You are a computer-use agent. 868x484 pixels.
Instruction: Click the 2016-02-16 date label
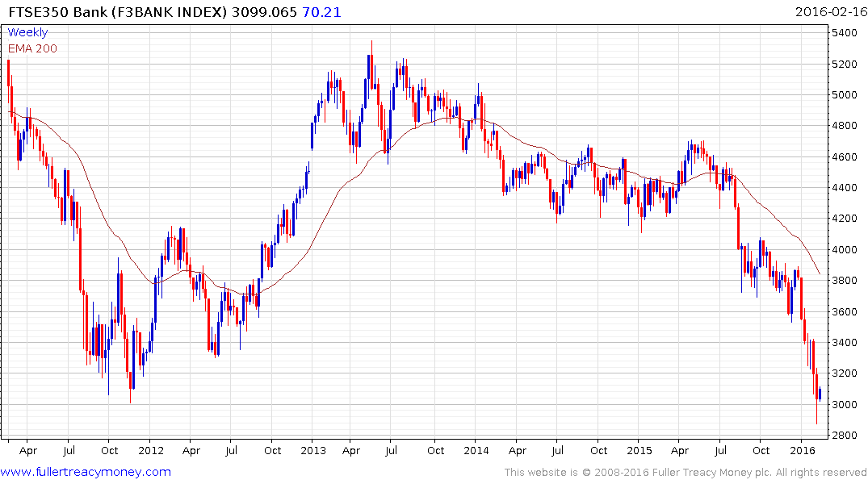[x=831, y=12]
